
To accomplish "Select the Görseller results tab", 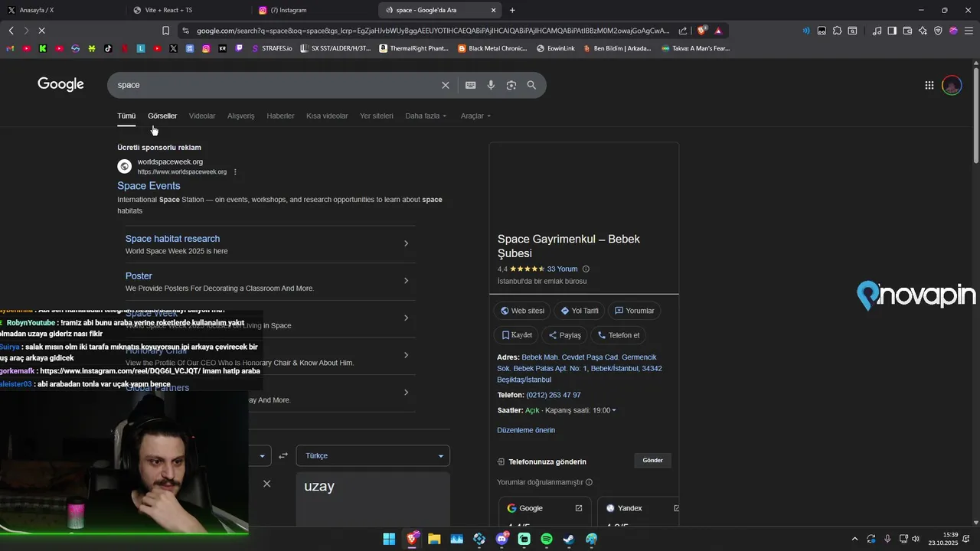I will pyautogui.click(x=162, y=116).
